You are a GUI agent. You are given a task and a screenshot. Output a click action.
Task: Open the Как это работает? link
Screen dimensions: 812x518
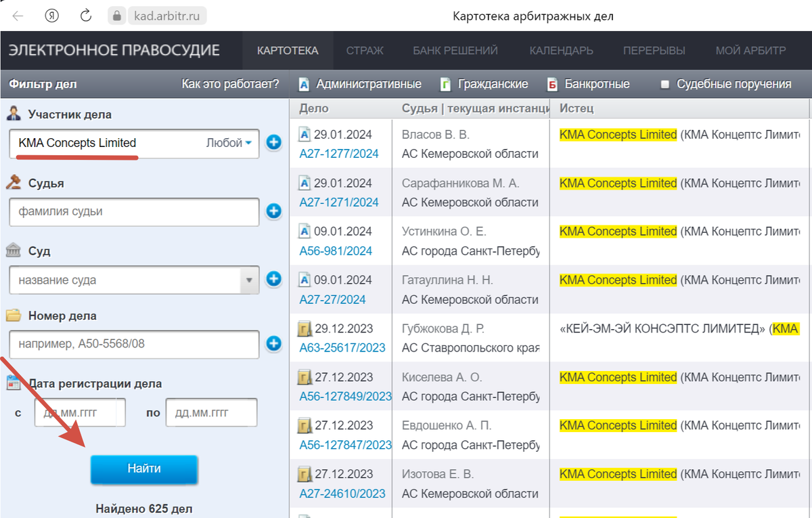click(230, 85)
